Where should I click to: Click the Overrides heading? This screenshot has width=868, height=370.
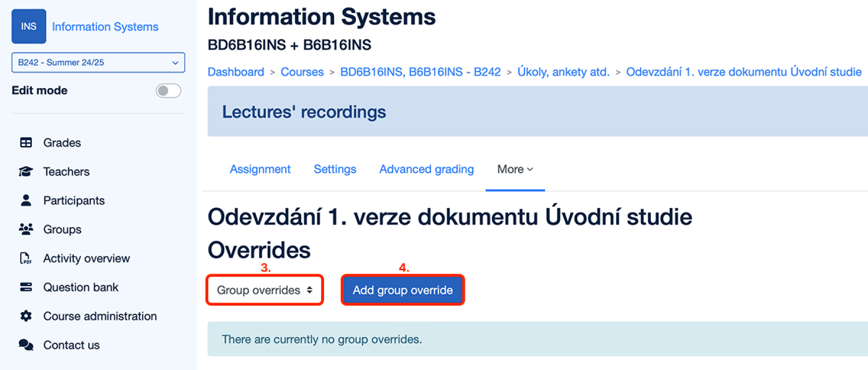coord(259,250)
